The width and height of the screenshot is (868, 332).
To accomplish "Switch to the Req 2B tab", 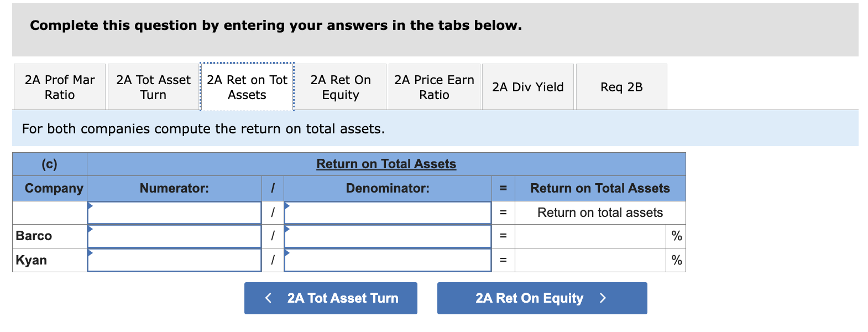I will [x=621, y=87].
